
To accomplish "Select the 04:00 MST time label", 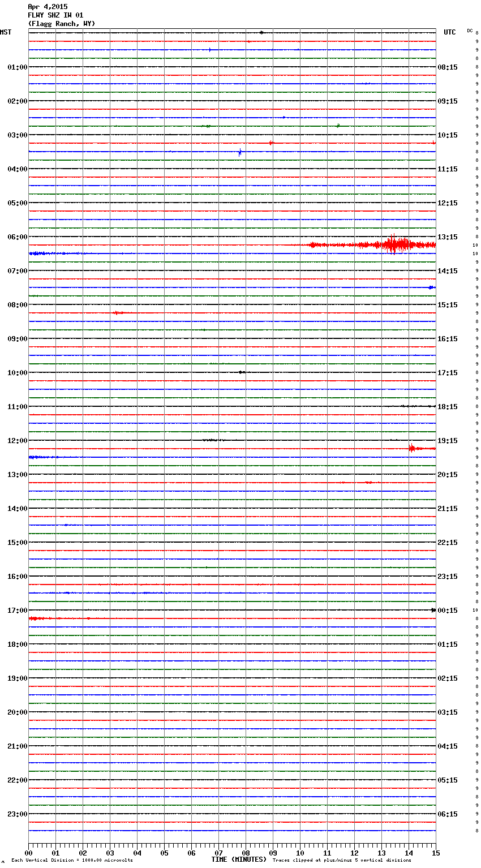I will [x=17, y=169].
